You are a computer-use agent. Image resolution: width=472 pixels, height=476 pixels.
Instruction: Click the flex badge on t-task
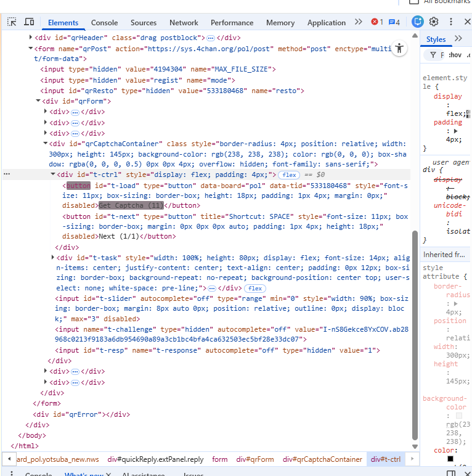point(255,289)
